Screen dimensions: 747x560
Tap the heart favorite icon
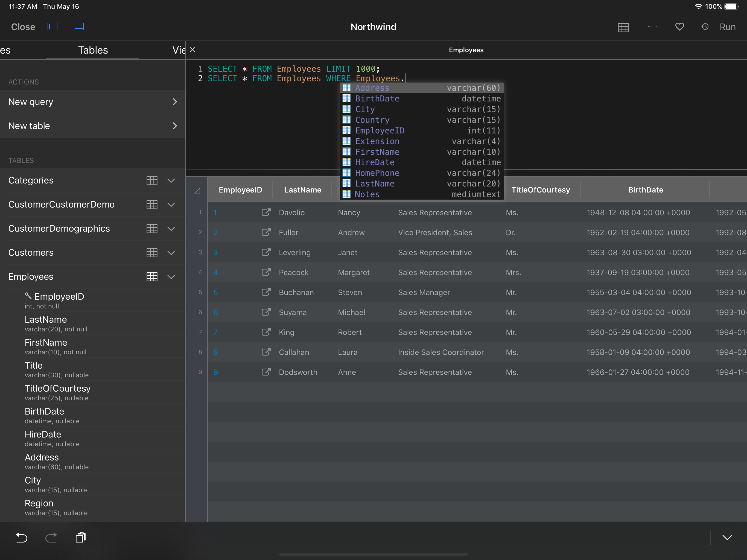point(679,27)
